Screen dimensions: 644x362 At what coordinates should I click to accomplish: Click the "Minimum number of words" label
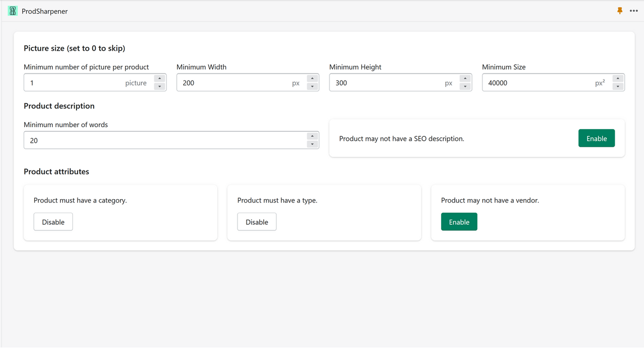point(66,125)
